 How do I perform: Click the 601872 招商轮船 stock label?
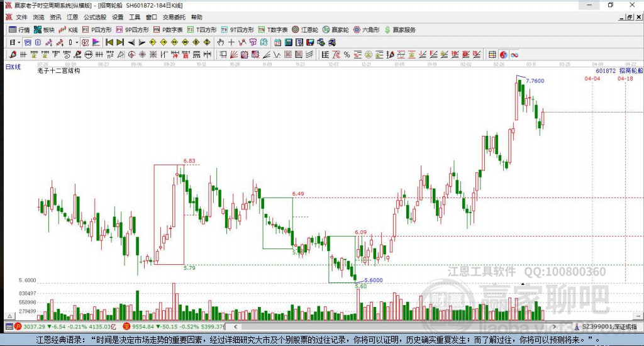pyautogui.click(x=619, y=70)
